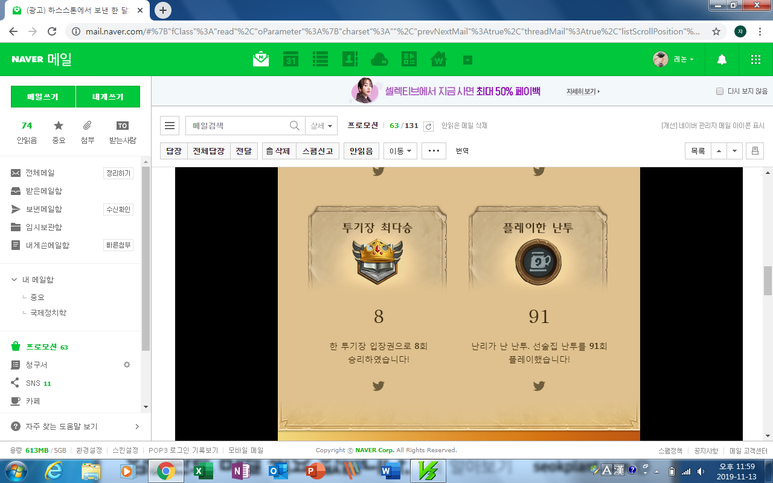Print mail with the printer icon

[x=755, y=151]
